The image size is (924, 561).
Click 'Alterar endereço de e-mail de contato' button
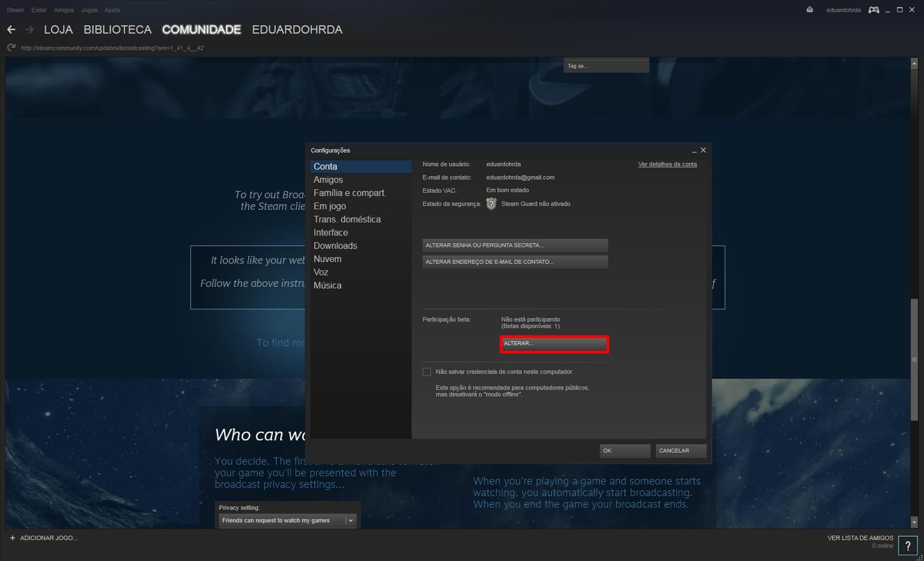pos(515,262)
